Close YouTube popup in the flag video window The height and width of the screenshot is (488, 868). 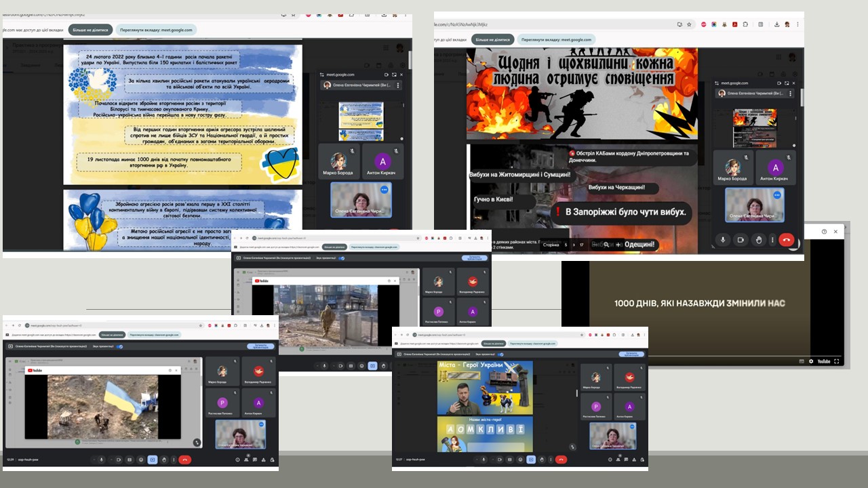pos(176,370)
